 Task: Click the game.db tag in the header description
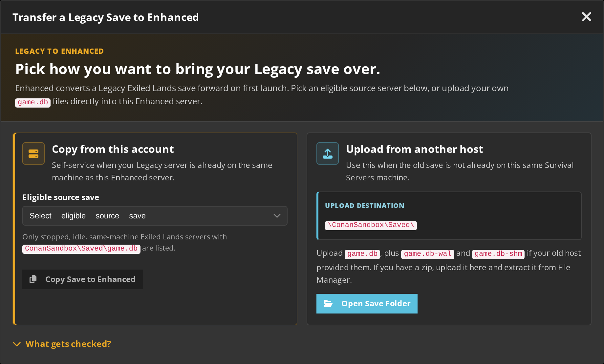[33, 102]
